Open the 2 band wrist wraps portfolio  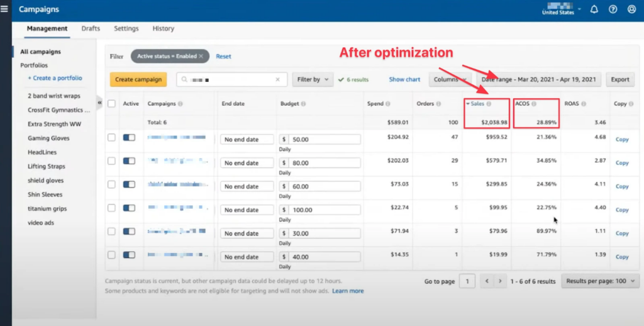[54, 96]
